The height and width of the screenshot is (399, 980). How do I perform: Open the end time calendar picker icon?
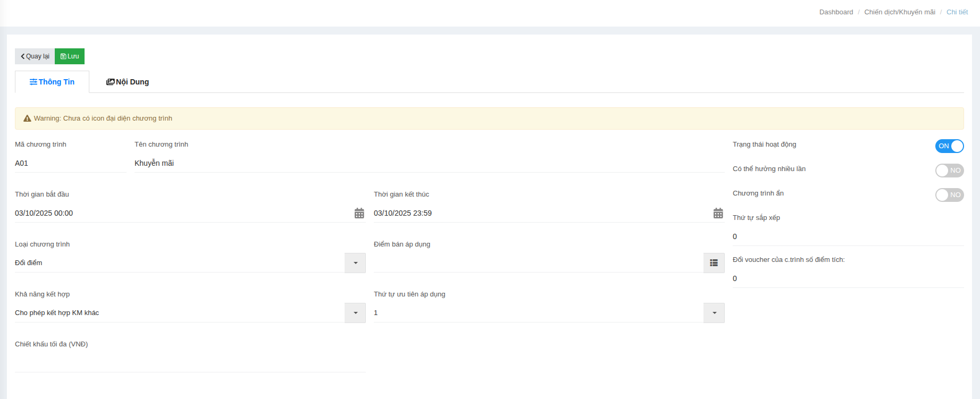point(718,213)
